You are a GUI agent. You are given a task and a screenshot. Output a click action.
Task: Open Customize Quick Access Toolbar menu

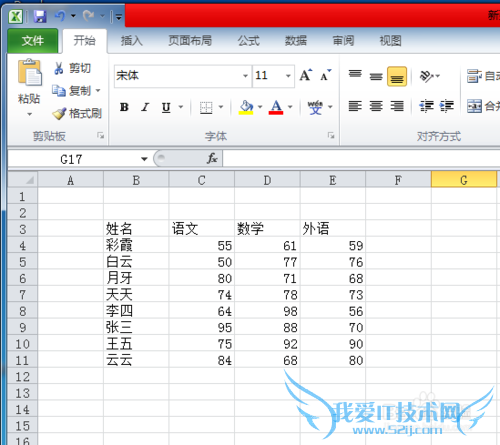[x=118, y=16]
